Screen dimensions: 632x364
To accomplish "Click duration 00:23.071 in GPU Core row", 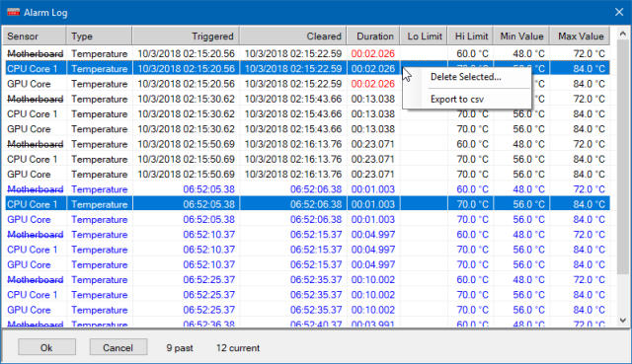I will pos(373,175).
